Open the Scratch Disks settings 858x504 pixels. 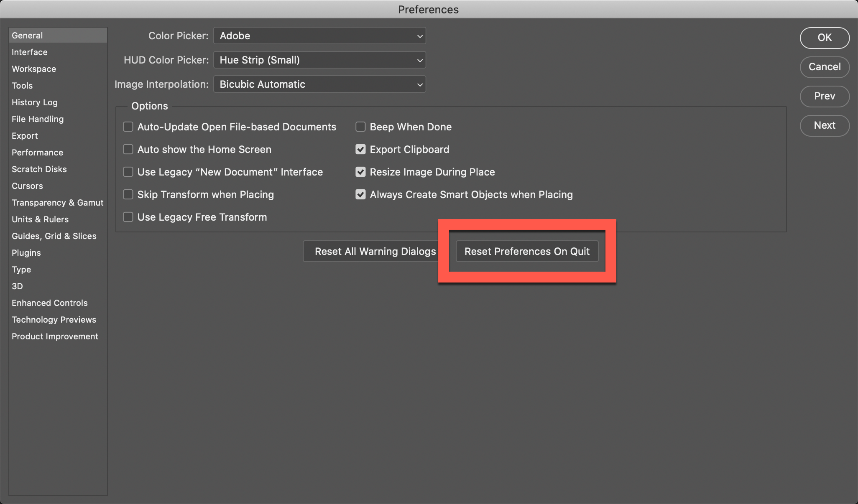(39, 169)
